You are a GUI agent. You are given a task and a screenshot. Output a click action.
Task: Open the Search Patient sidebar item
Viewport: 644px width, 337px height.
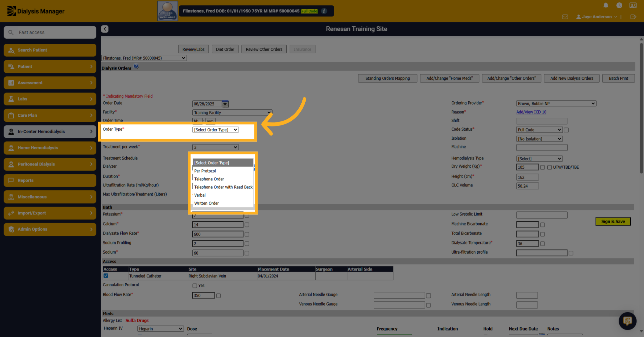pos(50,50)
